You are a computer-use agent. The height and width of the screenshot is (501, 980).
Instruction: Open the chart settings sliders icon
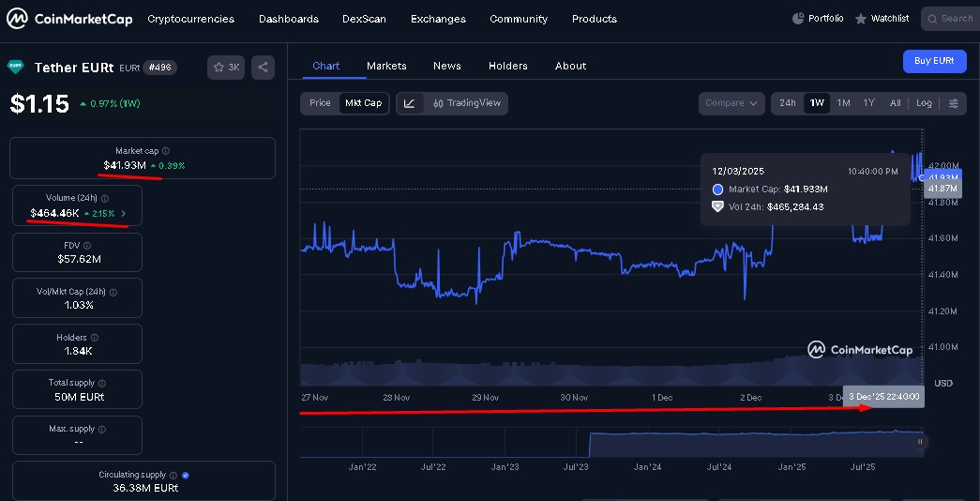[x=953, y=103]
